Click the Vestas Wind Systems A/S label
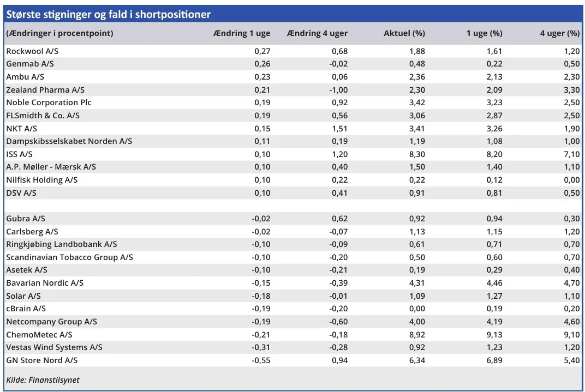Image resolution: width=585 pixels, height=392 pixels. pyautogui.click(x=54, y=347)
